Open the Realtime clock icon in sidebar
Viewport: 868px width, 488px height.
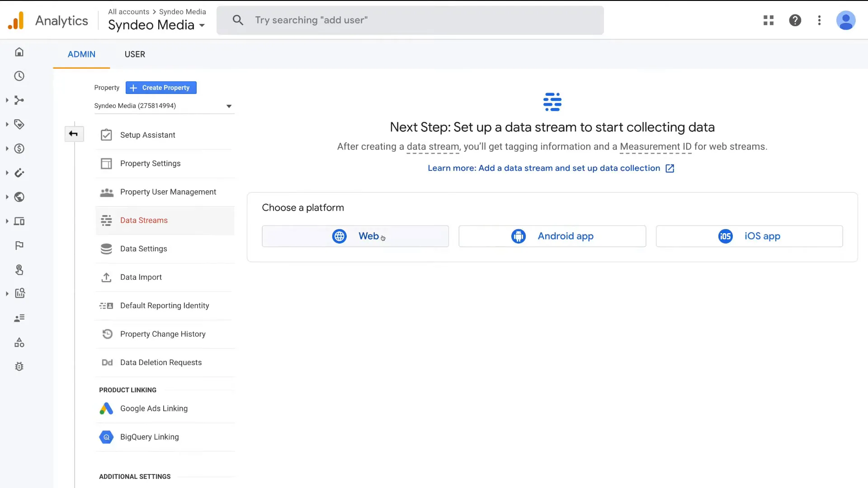(19, 76)
